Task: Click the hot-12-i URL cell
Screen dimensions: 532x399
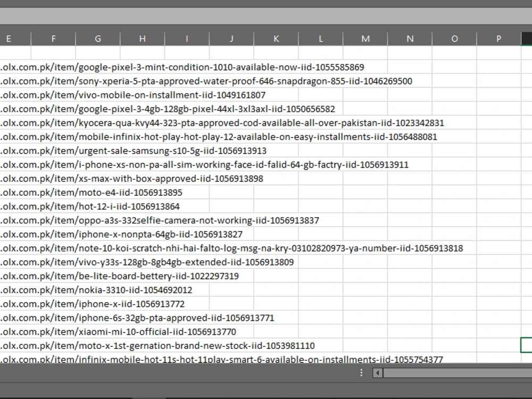Action: tap(90, 206)
